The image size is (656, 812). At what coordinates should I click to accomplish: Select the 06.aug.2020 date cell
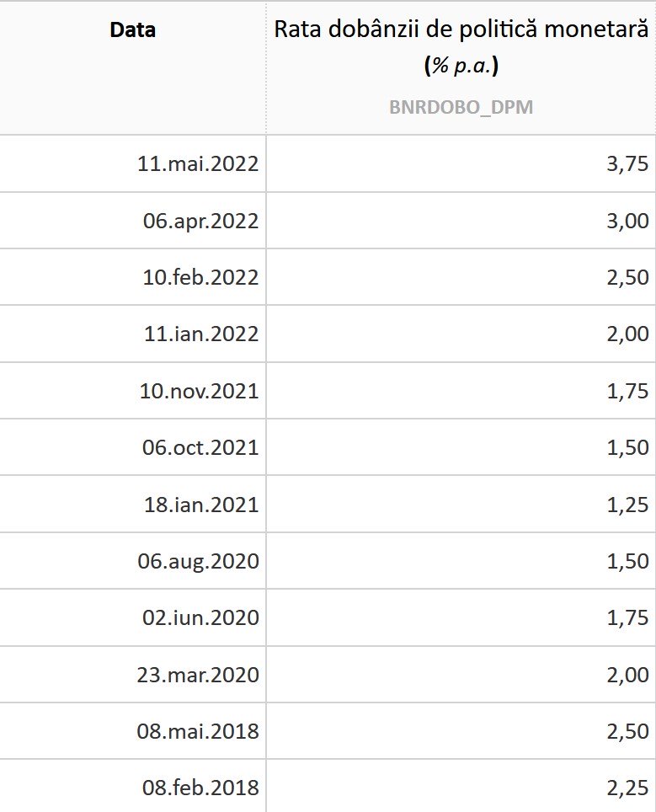[198, 561]
